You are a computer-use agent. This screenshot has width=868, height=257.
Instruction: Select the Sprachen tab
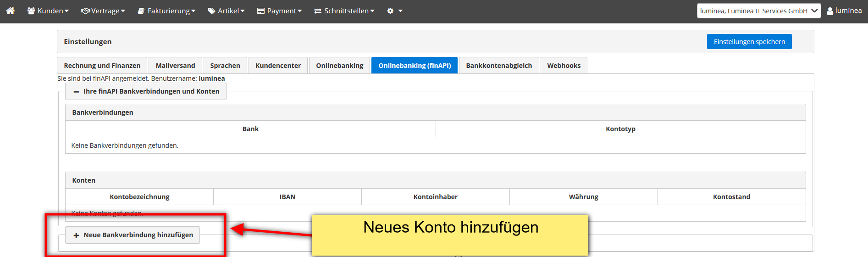click(x=225, y=66)
